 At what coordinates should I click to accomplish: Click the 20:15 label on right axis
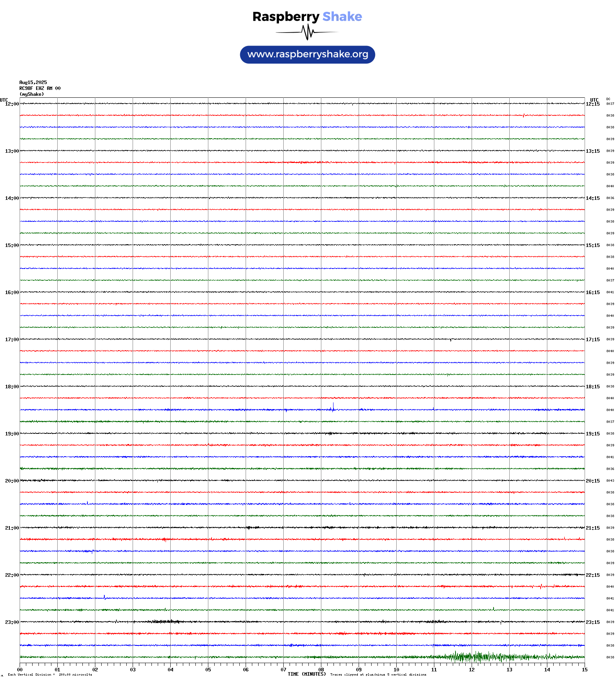593,481
